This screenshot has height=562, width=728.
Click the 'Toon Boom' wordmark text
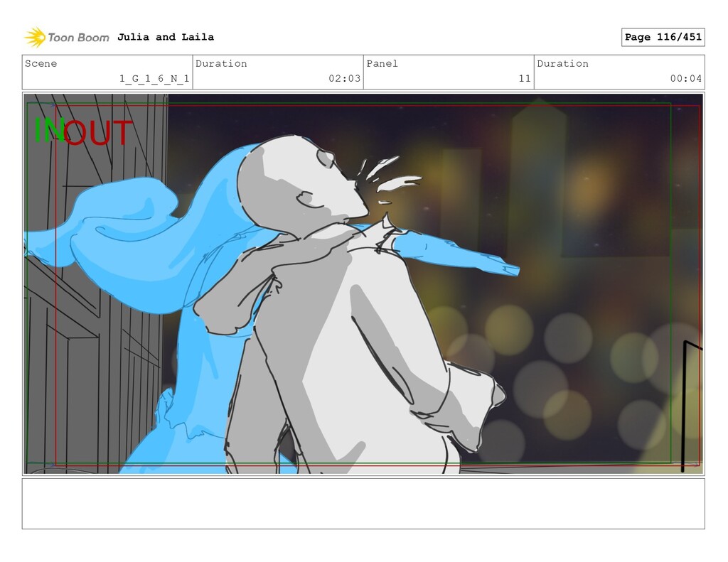pos(78,38)
